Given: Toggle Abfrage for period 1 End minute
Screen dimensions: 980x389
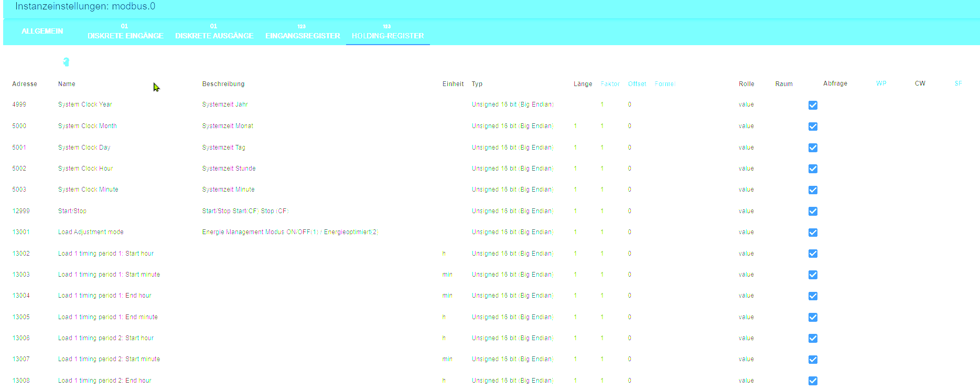Looking at the screenshot, I should tap(813, 317).
